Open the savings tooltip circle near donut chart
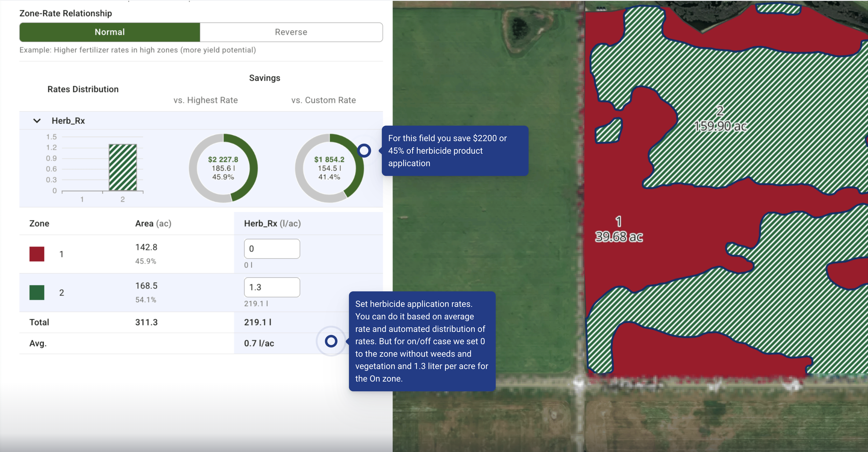The image size is (868, 452). click(365, 151)
